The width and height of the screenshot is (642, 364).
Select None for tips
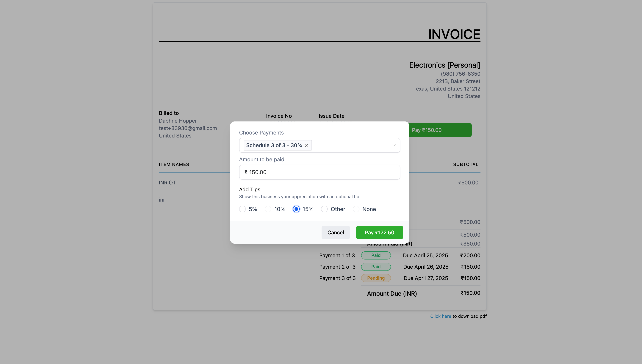pos(356,209)
